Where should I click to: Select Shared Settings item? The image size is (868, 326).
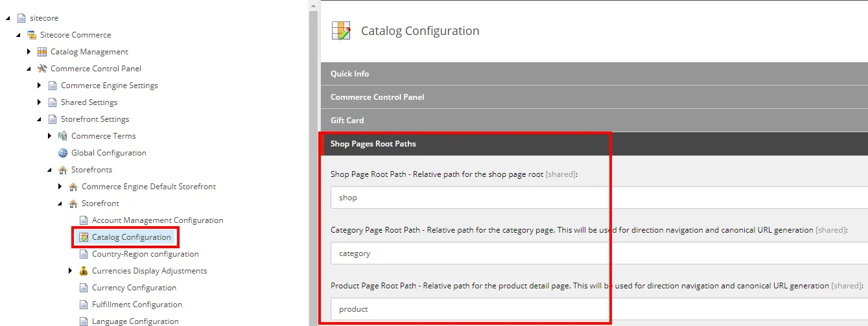(89, 102)
